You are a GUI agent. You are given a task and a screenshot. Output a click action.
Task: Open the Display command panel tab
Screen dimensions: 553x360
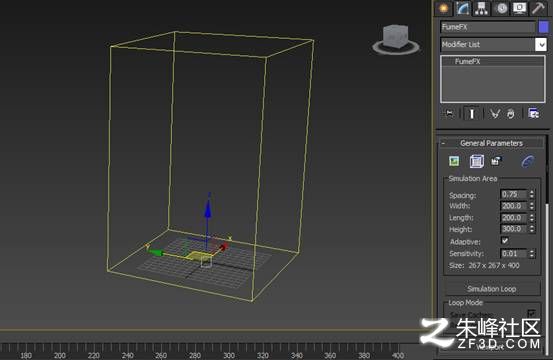(519, 8)
